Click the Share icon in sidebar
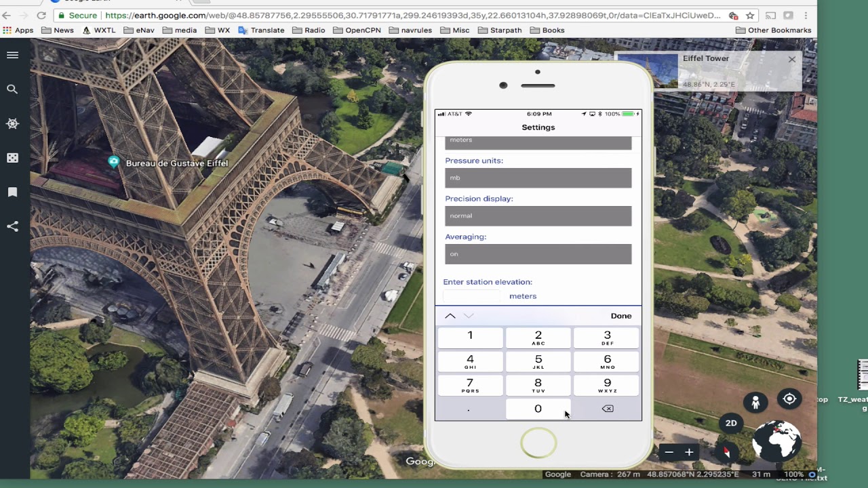The width and height of the screenshot is (868, 488). click(12, 226)
